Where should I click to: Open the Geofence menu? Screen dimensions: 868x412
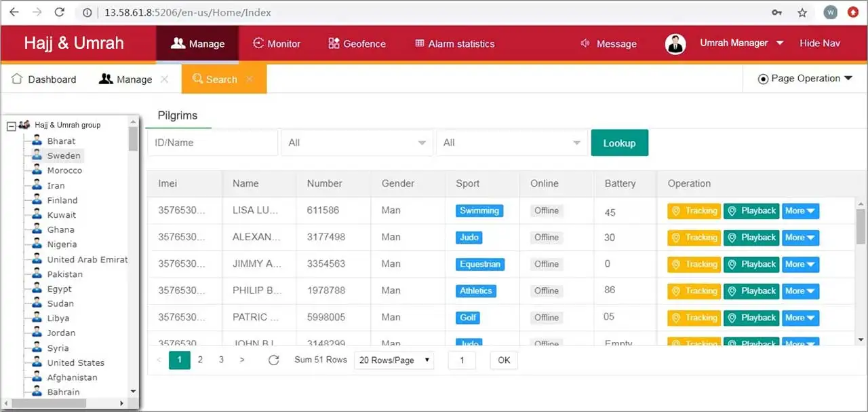[x=357, y=43]
